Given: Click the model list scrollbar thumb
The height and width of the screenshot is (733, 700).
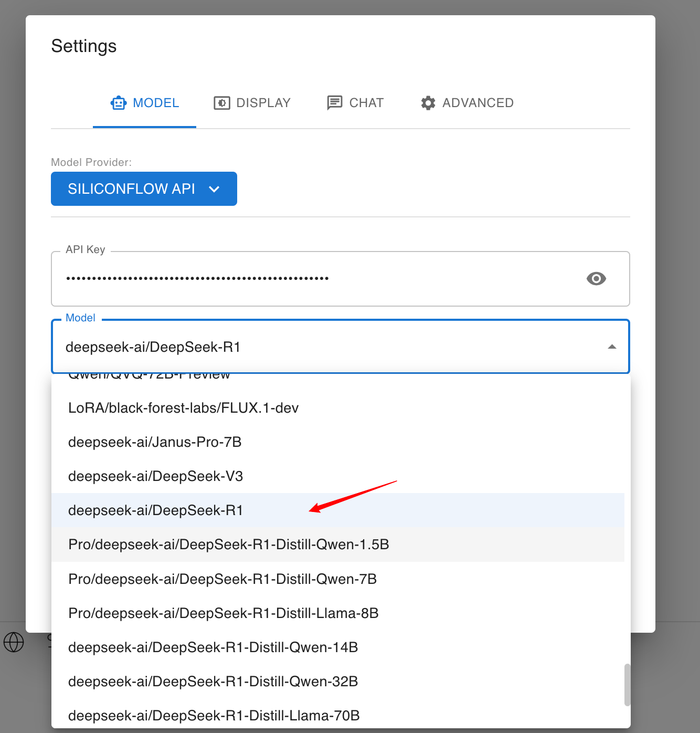Looking at the screenshot, I should coord(627,685).
